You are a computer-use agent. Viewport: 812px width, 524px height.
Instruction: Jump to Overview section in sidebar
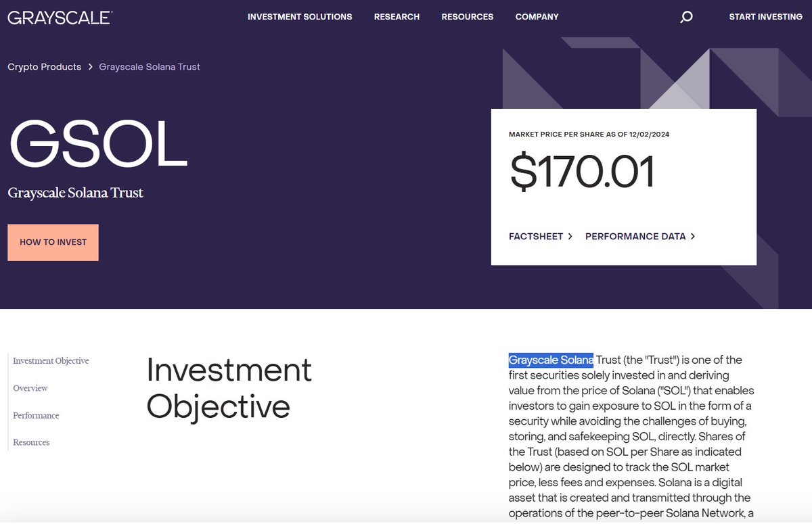[x=30, y=388]
